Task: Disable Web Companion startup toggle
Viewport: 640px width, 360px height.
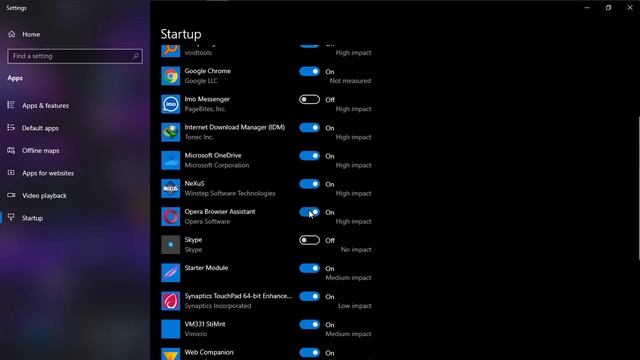Action: [x=309, y=353]
